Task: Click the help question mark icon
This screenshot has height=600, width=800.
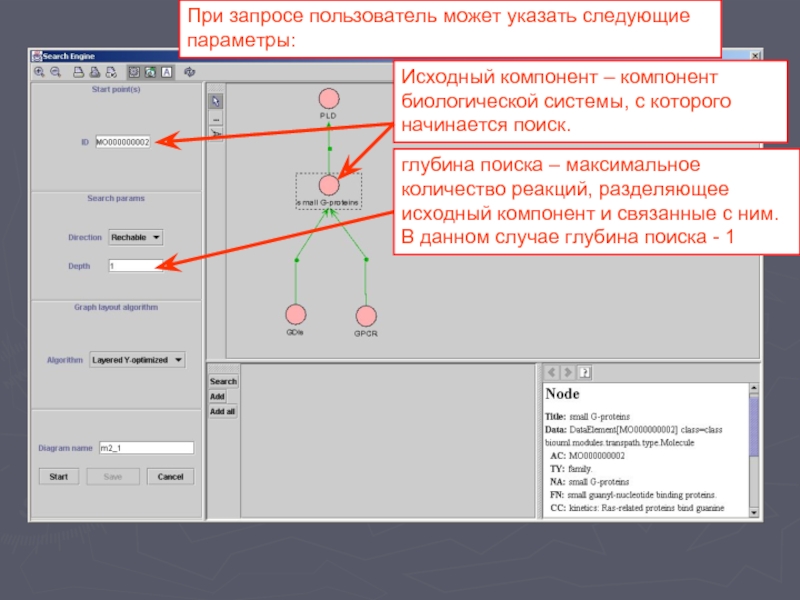Action: [x=585, y=372]
